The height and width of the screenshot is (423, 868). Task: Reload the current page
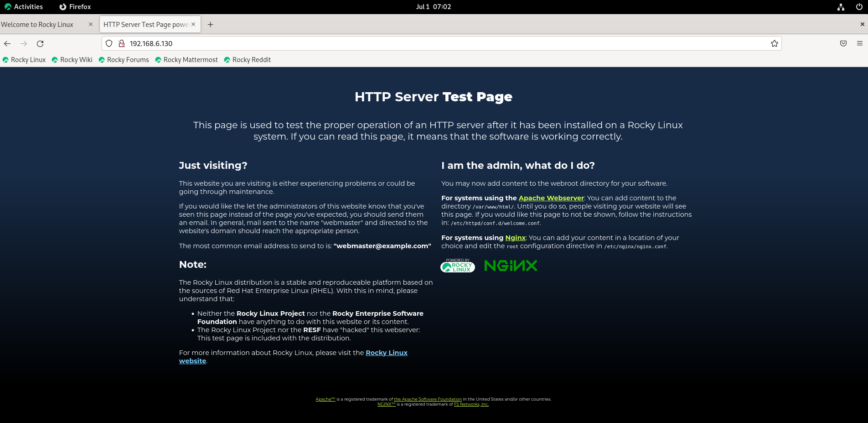point(40,43)
